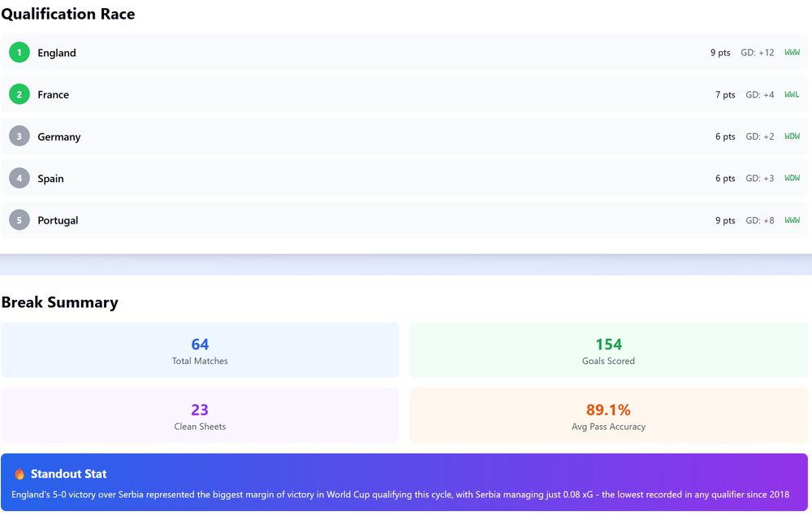This screenshot has width=812, height=516.
Task: Click Spain's 6 pts value
Action: coord(725,178)
